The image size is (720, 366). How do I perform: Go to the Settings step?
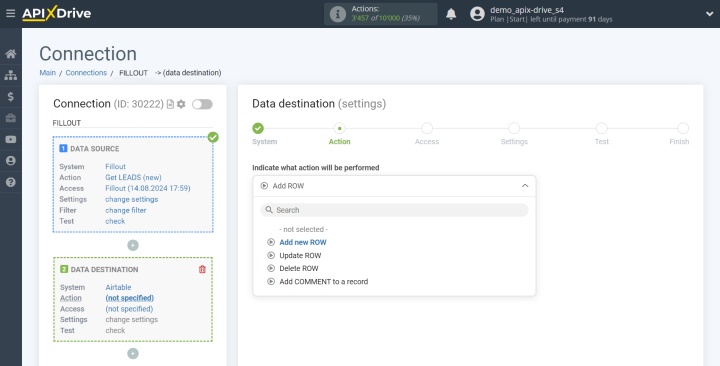pyautogui.click(x=514, y=128)
